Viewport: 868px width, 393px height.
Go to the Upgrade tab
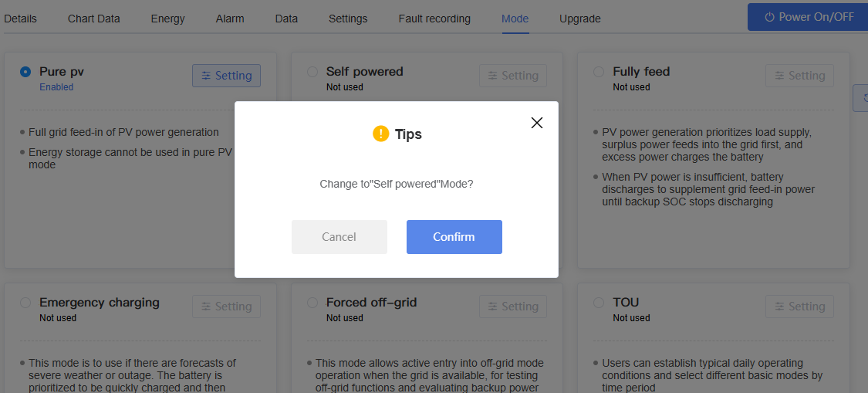(580, 19)
